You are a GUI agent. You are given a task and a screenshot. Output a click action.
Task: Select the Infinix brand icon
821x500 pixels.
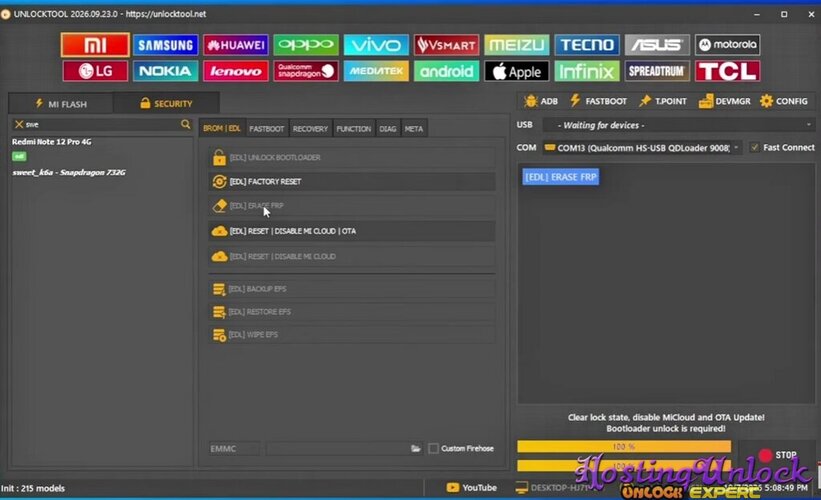(587, 71)
